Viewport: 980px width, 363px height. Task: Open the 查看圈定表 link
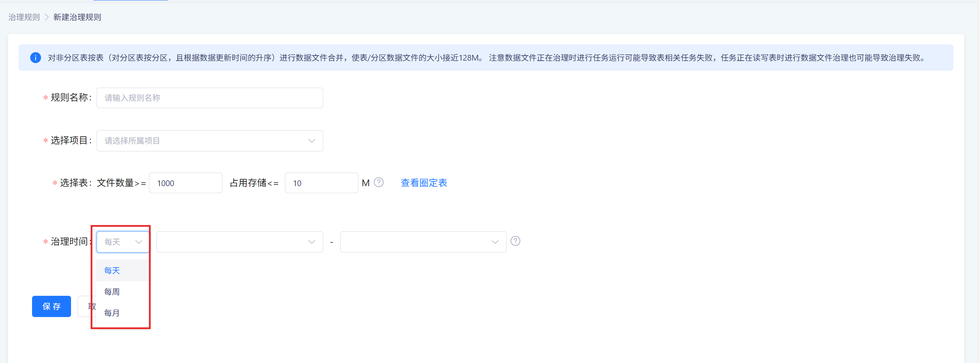point(424,183)
